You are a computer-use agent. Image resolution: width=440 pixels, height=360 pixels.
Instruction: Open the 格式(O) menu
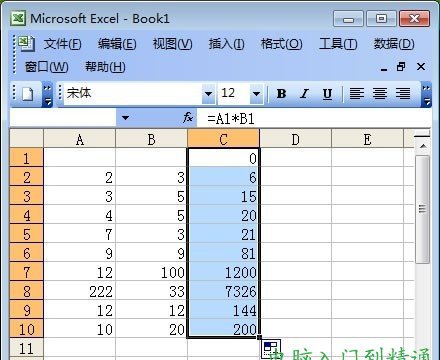[x=281, y=44]
